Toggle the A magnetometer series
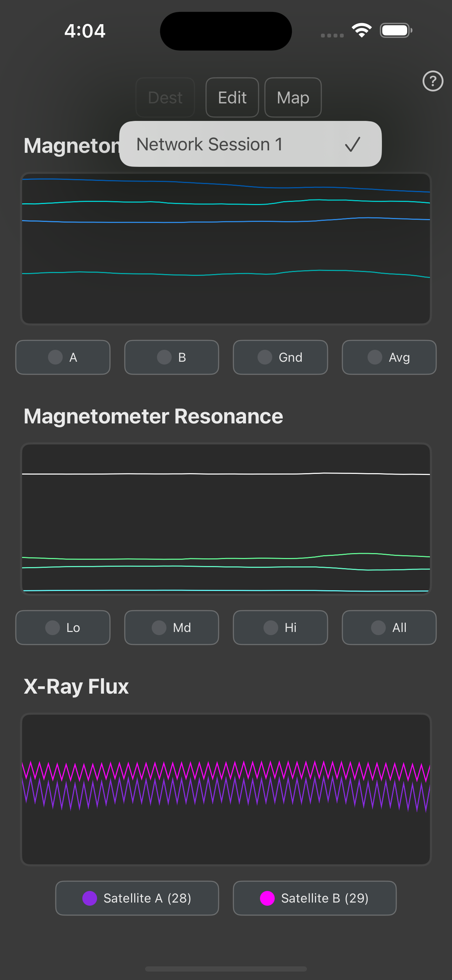The height and width of the screenshot is (980, 452). click(x=63, y=357)
